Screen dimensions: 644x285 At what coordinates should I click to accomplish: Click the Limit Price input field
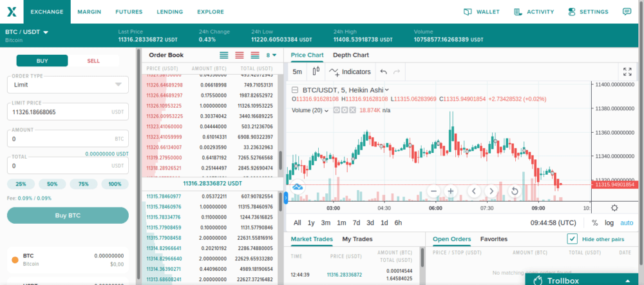pos(58,112)
